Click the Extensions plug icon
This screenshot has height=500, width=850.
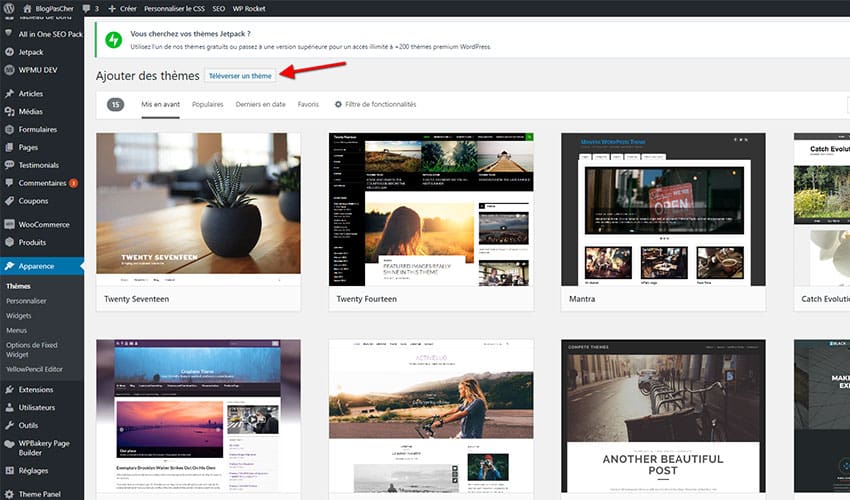9,389
